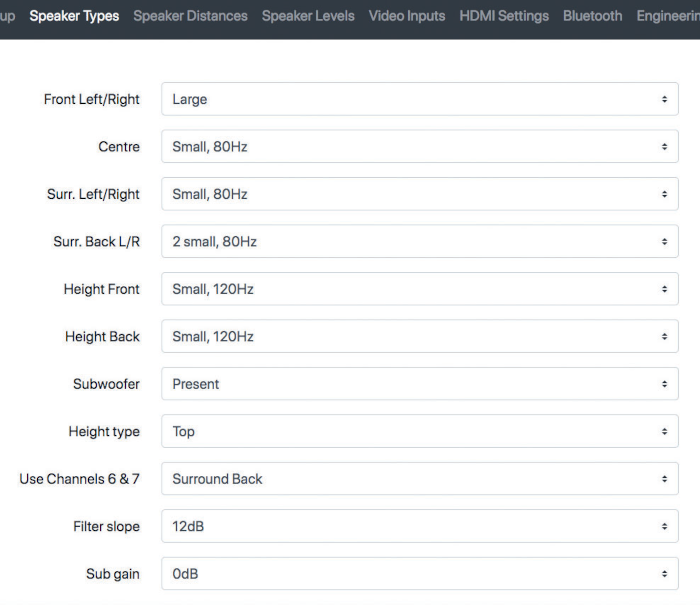Screen dimensions: 700x605
Task: Open the Engineering tab
Action: coord(668,16)
